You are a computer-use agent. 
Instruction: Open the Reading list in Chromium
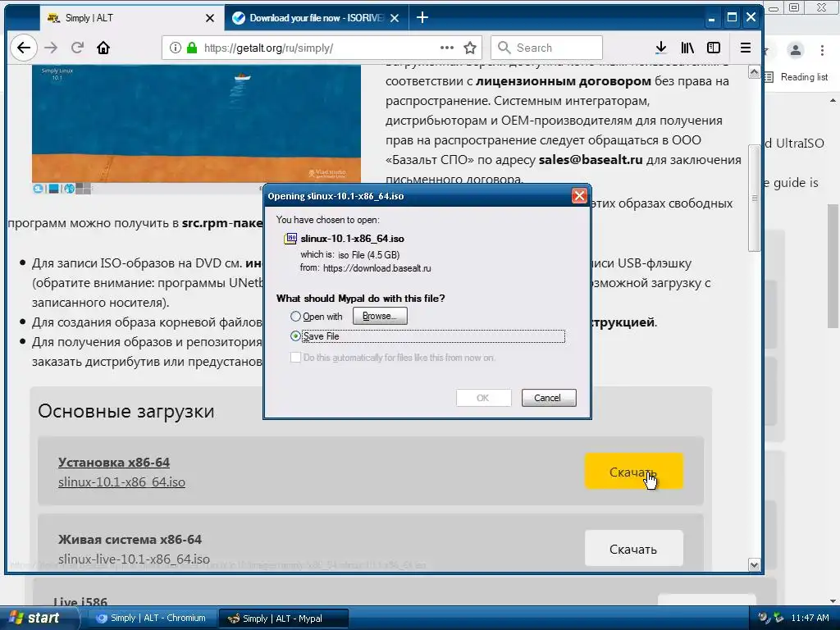[797, 77]
